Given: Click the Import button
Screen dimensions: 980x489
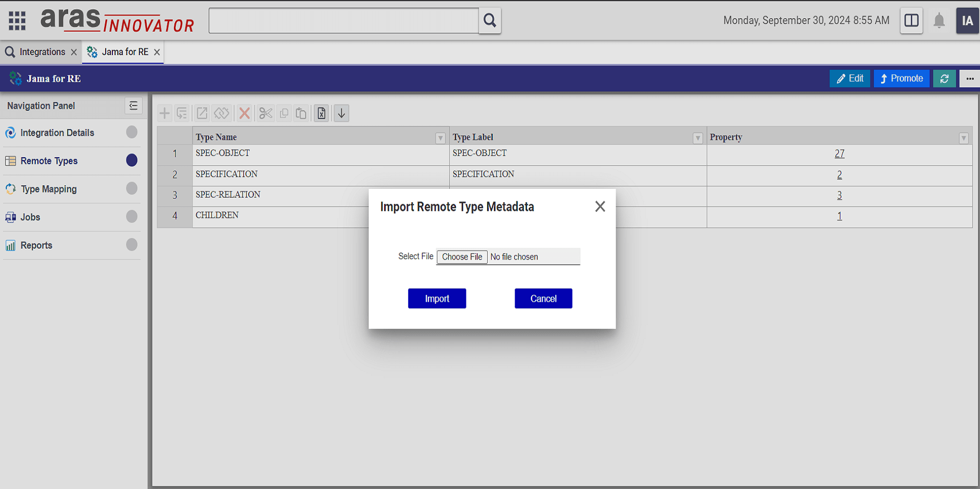Looking at the screenshot, I should 437,299.
